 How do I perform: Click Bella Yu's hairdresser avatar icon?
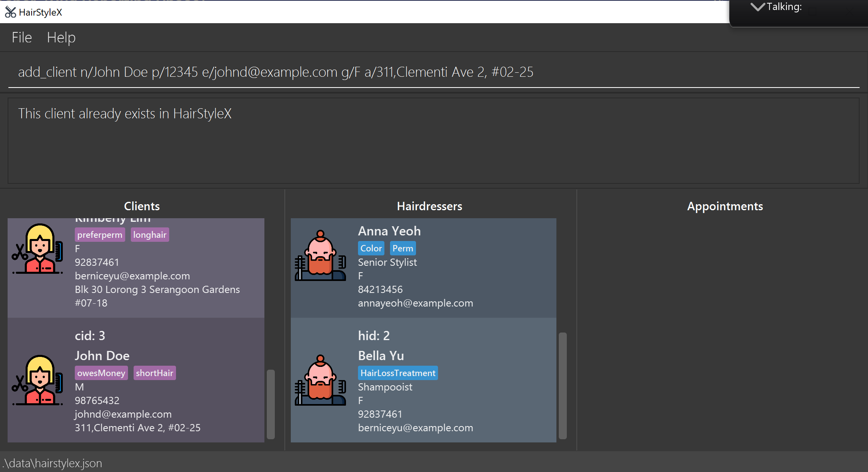point(320,380)
